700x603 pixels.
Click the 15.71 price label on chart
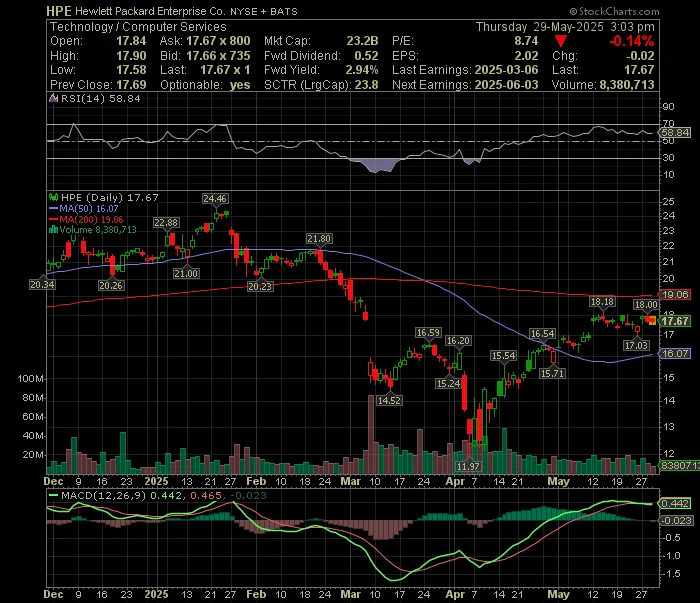tap(553, 373)
